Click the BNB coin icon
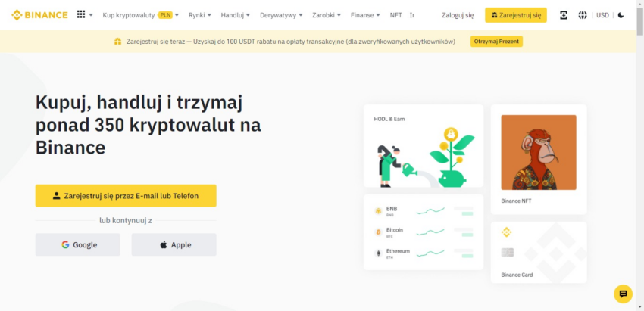644x311 pixels. pyautogui.click(x=378, y=210)
